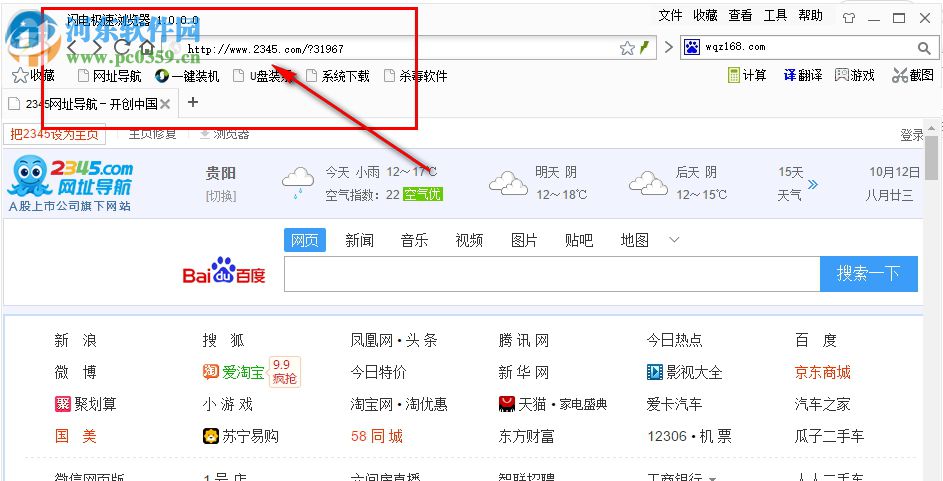Image resolution: width=943 pixels, height=481 pixels.
Task: Open the 国美 link
Action: coord(75,436)
